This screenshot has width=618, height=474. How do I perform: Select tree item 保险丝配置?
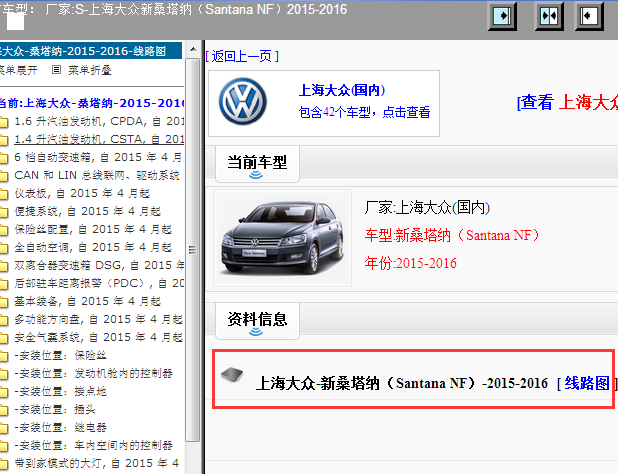pos(93,229)
